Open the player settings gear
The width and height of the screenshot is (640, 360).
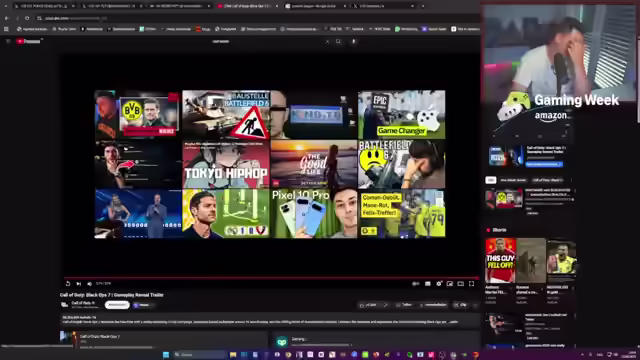[439, 284]
